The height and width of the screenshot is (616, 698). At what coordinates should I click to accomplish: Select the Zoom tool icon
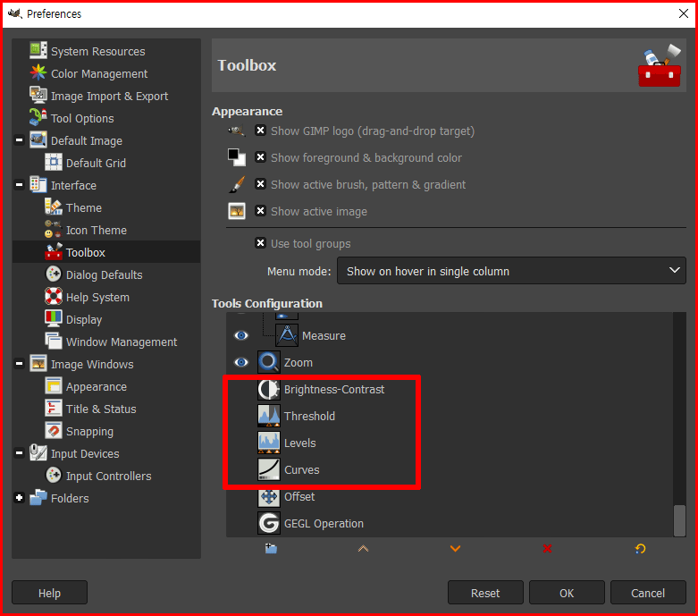(x=269, y=362)
